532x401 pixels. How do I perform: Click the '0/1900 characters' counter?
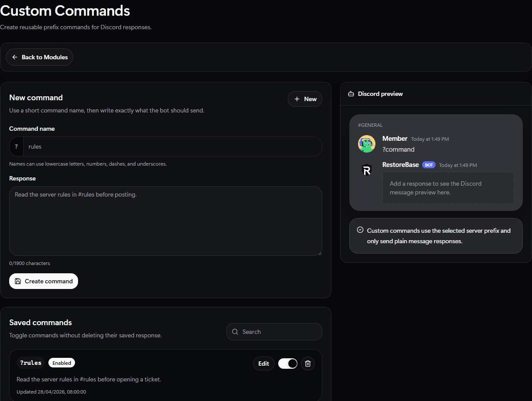tap(30, 263)
